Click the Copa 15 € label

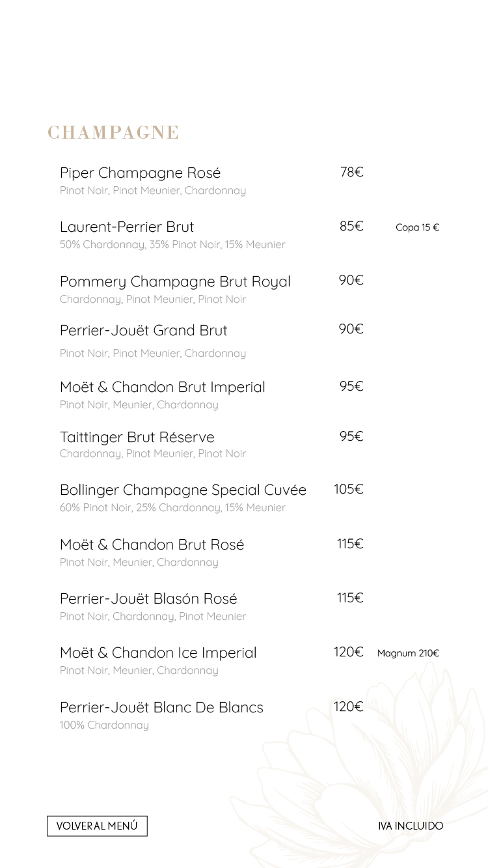click(x=418, y=227)
